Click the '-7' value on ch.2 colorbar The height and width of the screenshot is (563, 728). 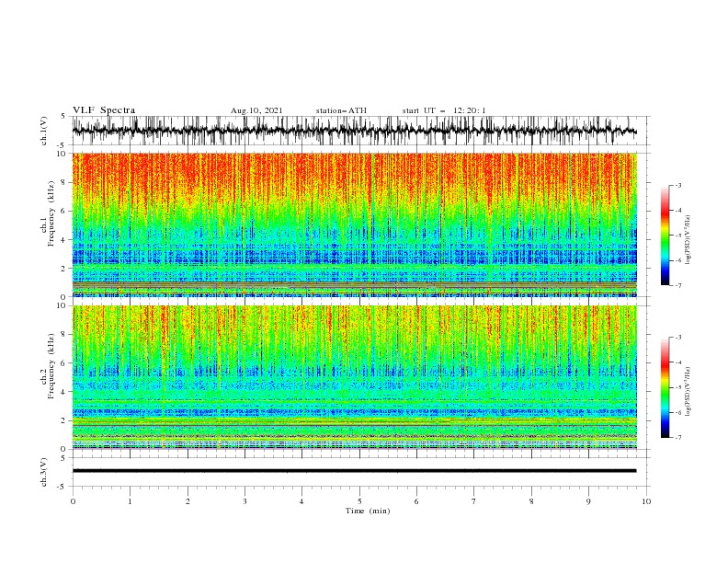[x=677, y=438]
